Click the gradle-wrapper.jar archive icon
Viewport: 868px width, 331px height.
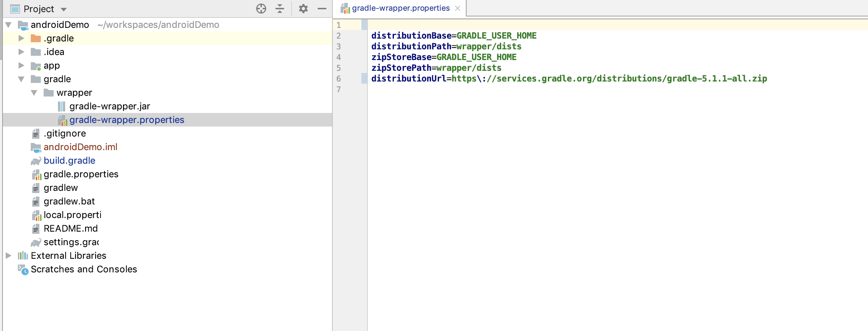(62, 106)
